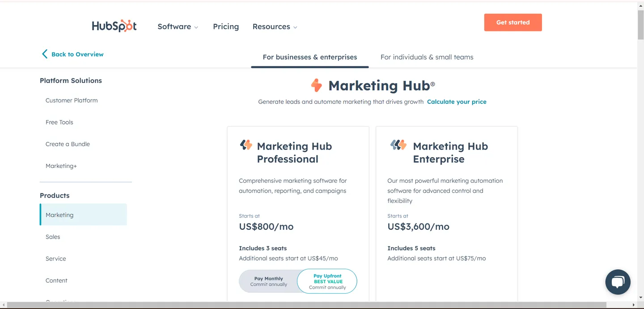Open Free Tools in sidebar
Viewport: 644px width, 309px height.
pos(59,122)
